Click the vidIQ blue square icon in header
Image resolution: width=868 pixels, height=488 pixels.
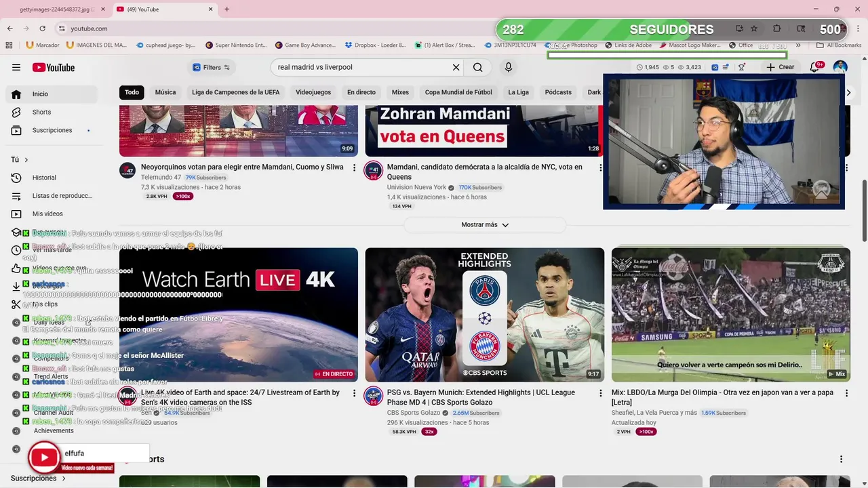[x=715, y=67]
